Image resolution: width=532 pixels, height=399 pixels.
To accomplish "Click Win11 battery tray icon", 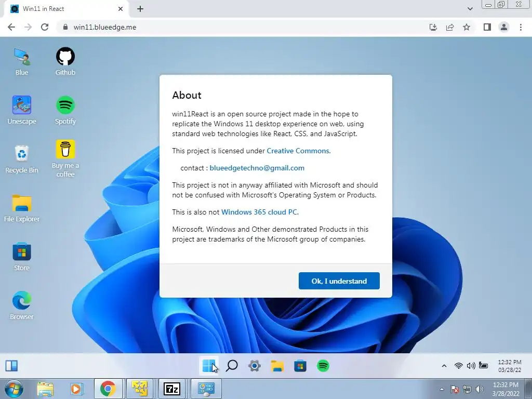I will [x=484, y=365].
